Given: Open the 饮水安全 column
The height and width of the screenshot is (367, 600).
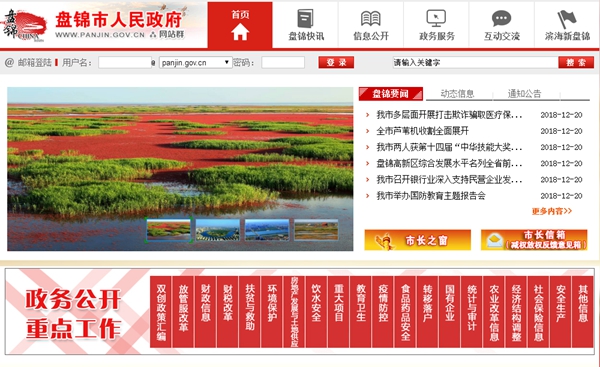Looking at the screenshot, I should [316, 312].
